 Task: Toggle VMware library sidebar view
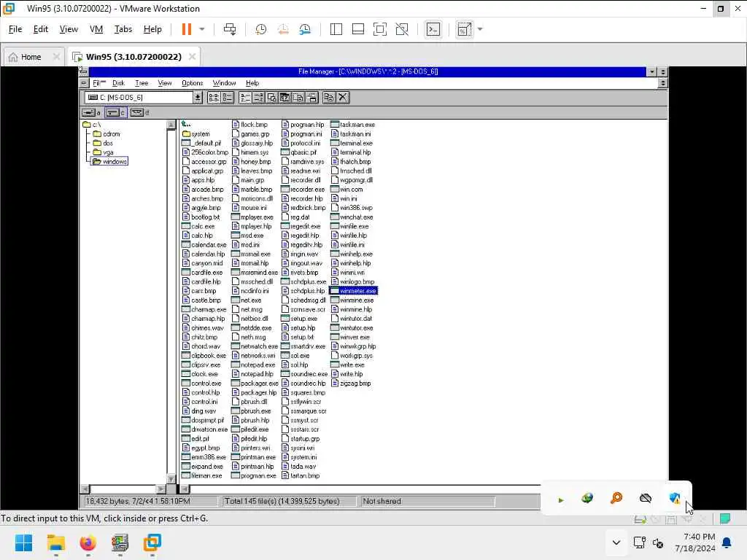(x=336, y=29)
